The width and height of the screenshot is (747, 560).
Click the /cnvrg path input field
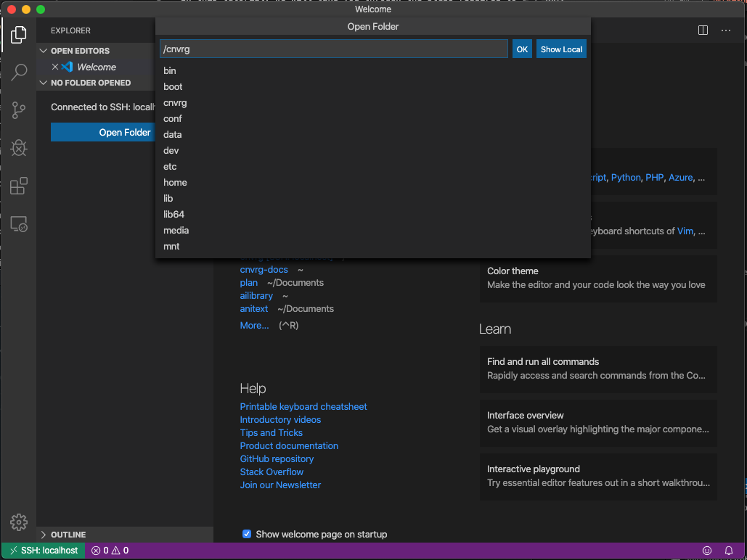point(333,49)
